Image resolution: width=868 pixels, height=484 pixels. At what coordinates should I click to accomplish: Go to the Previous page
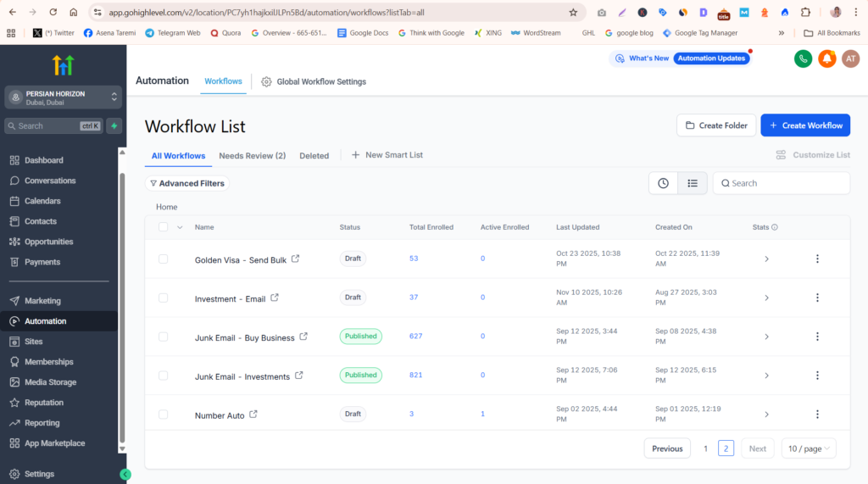[x=667, y=448]
